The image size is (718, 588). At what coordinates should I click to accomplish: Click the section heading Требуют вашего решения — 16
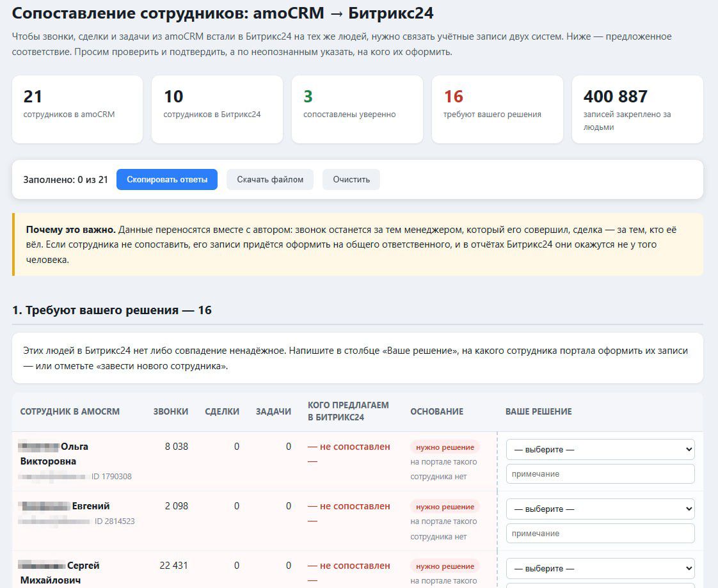tap(112, 310)
